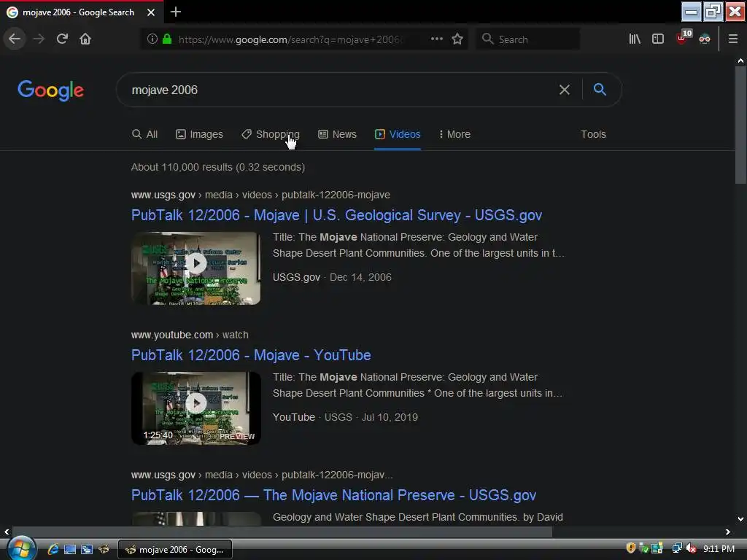Toggle the sidebar view icon

click(x=658, y=39)
